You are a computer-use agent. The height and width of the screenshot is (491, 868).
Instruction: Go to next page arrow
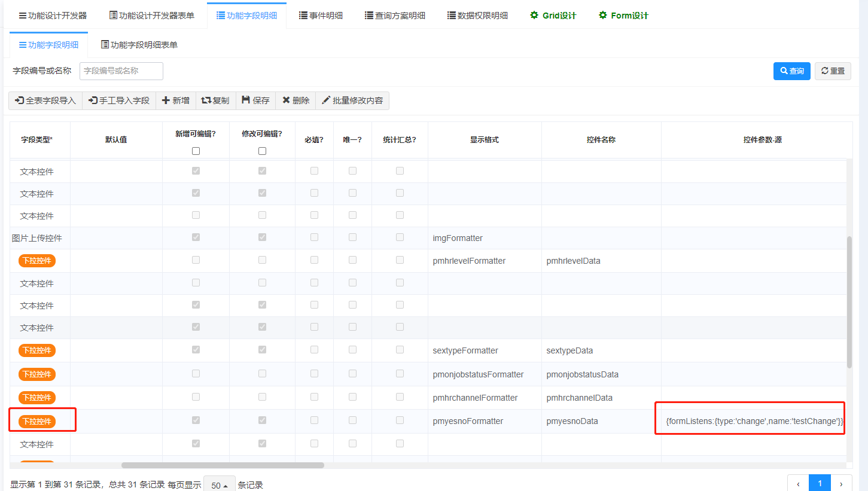(842, 484)
